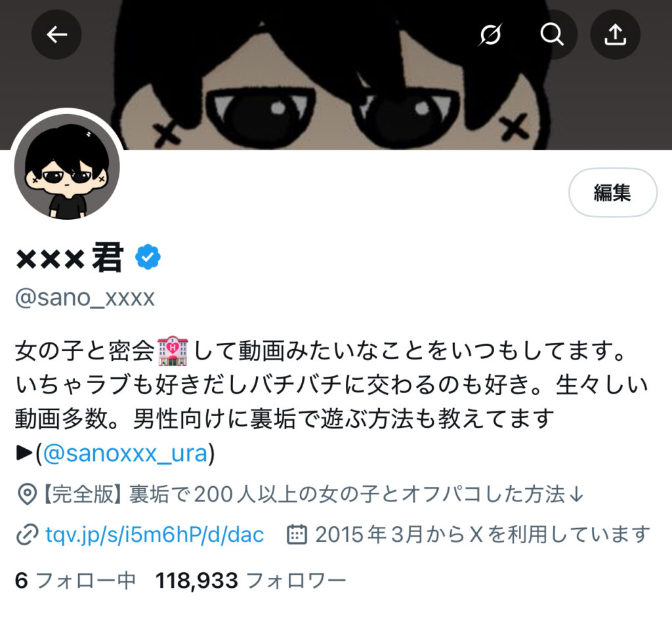Tap the ××× 君 display name
The width and height of the screenshot is (672, 622).
[70, 257]
